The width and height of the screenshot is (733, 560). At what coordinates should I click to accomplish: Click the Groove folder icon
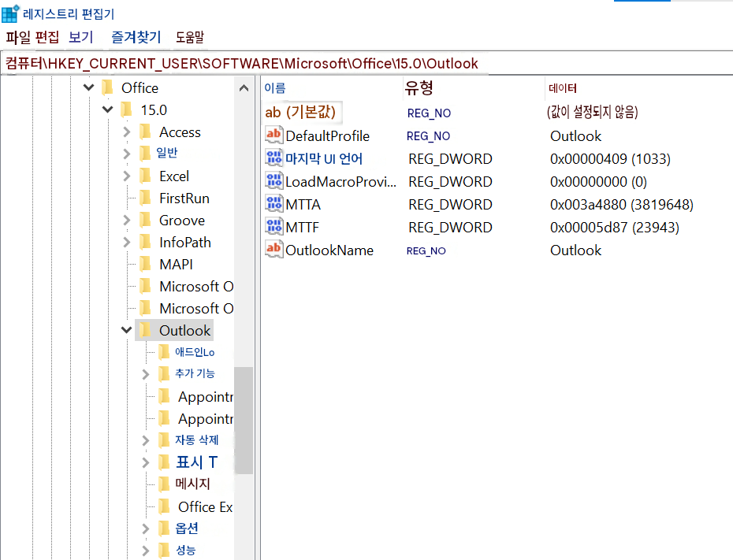(x=145, y=220)
